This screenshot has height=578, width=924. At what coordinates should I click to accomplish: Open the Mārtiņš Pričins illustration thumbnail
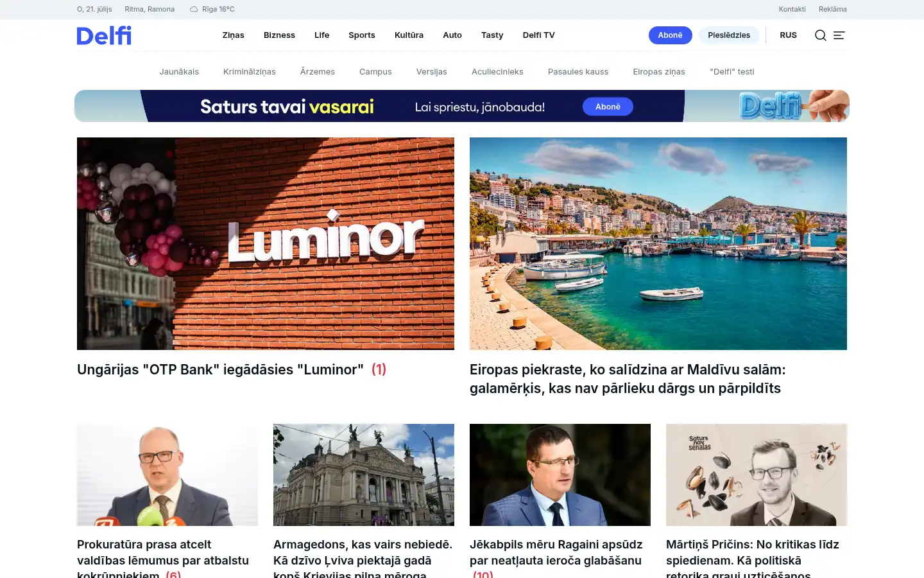click(x=757, y=475)
